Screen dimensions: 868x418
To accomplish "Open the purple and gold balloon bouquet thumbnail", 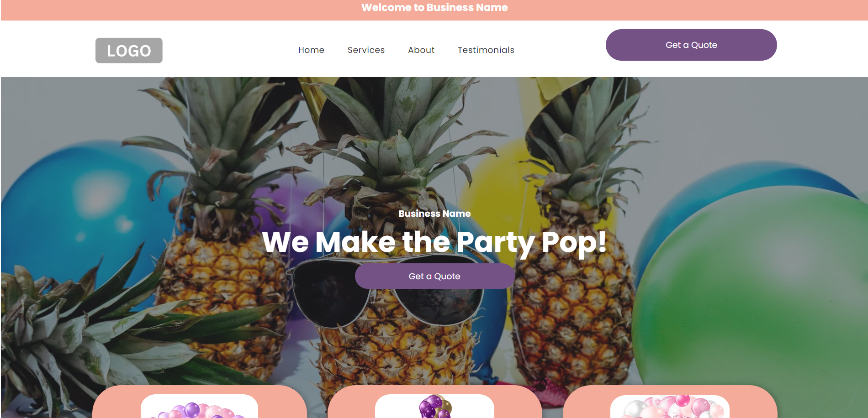I will (x=434, y=406).
